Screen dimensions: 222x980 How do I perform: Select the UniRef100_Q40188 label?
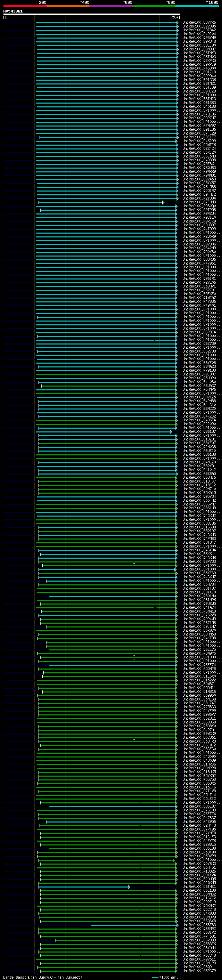click(199, 106)
